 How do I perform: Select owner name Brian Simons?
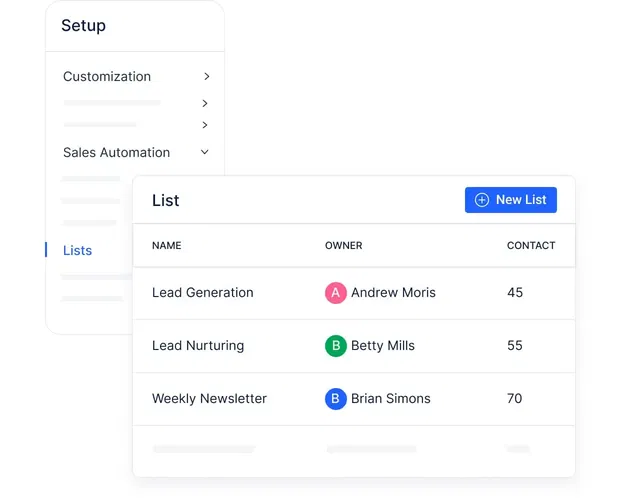point(391,399)
